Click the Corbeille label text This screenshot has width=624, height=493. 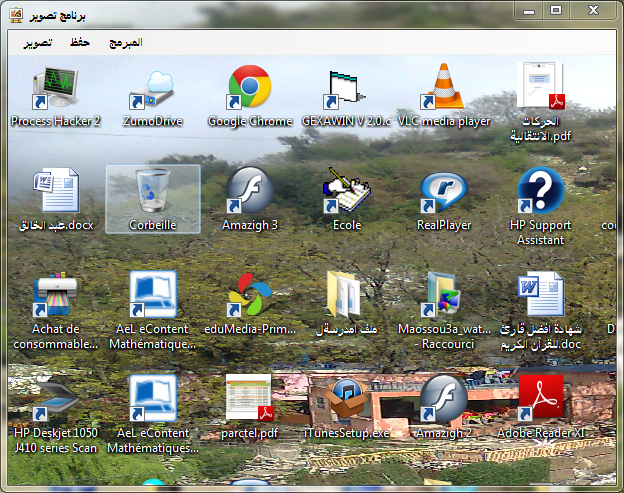tap(153, 225)
